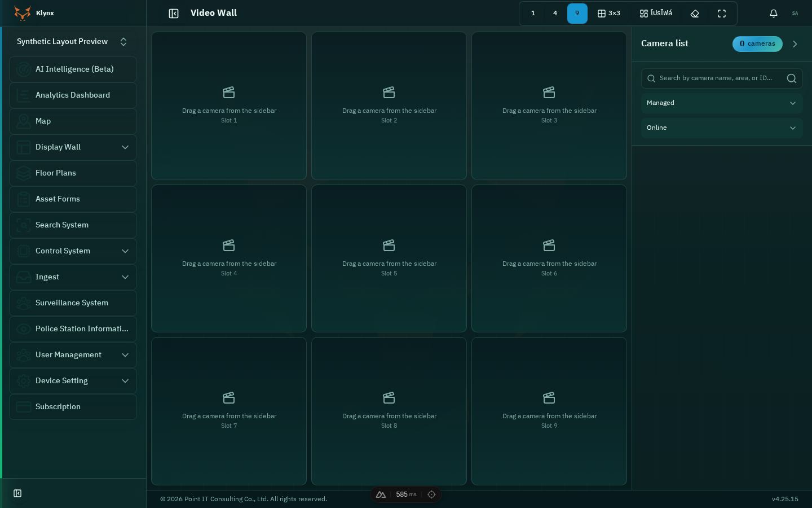Viewport: 812px width, 508px height.
Task: Collapse sidebar icon beside Video Wall title
Action: pos(174,14)
